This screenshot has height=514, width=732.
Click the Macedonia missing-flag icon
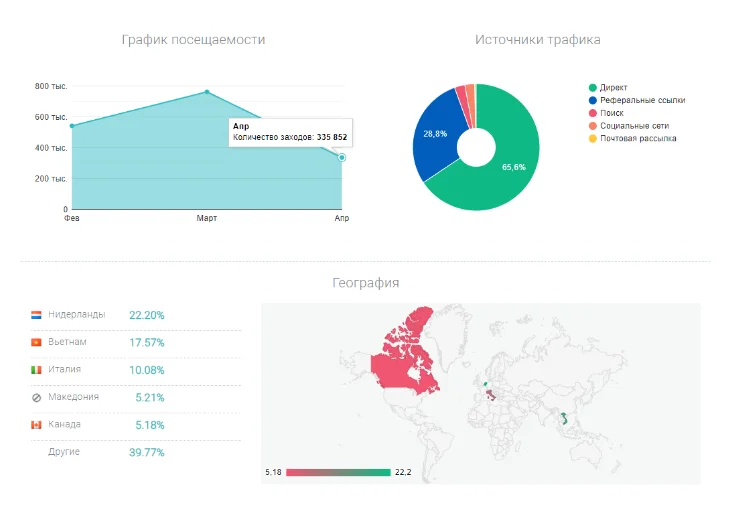click(36, 397)
